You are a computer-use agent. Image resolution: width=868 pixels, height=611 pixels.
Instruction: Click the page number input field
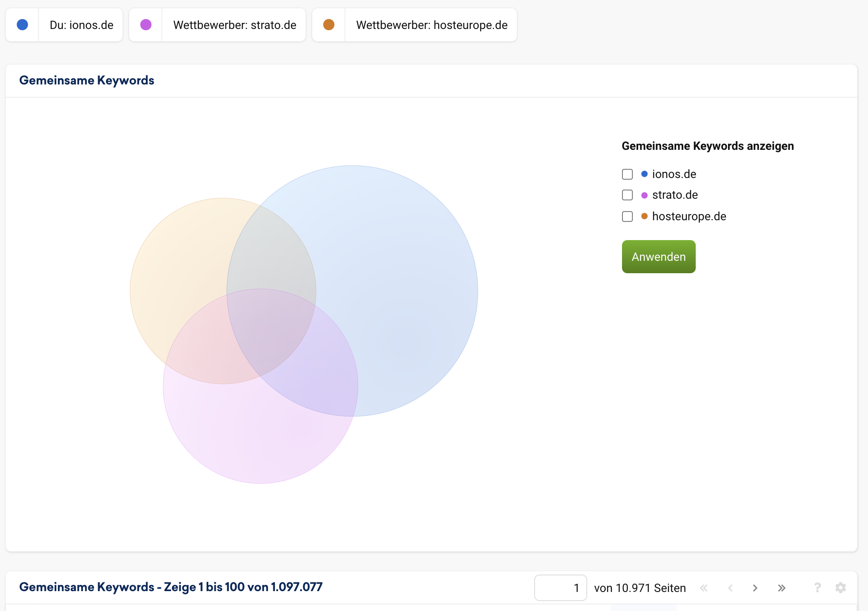(x=560, y=588)
